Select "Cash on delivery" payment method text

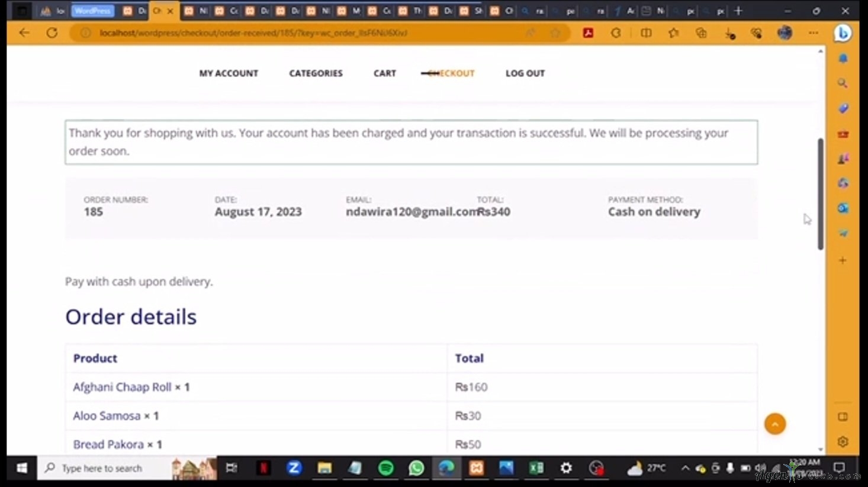pyautogui.click(x=654, y=212)
